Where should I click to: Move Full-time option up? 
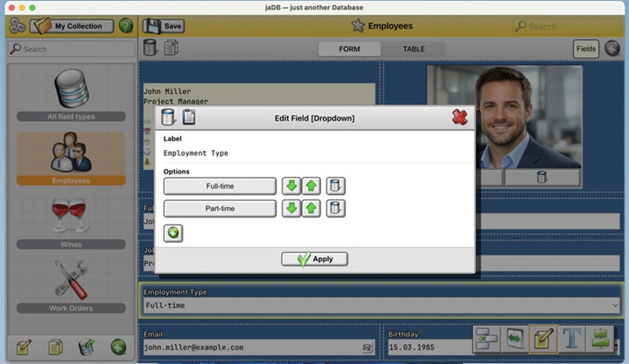tap(311, 186)
